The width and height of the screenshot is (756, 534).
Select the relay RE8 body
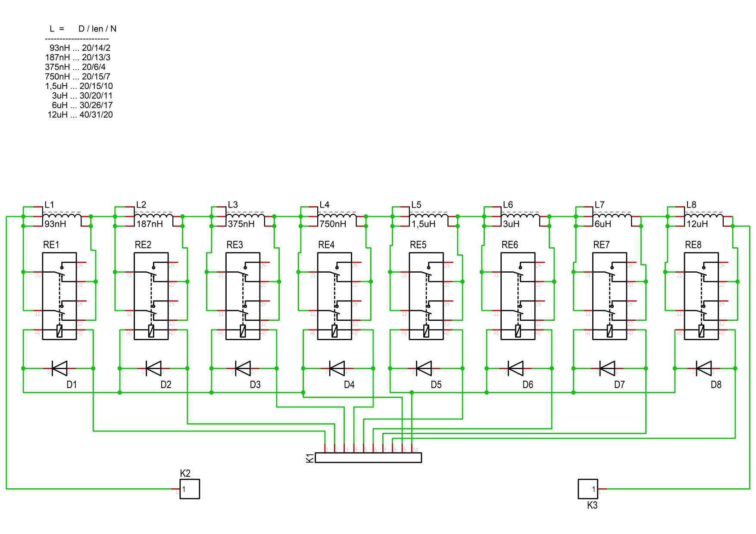tap(701, 296)
